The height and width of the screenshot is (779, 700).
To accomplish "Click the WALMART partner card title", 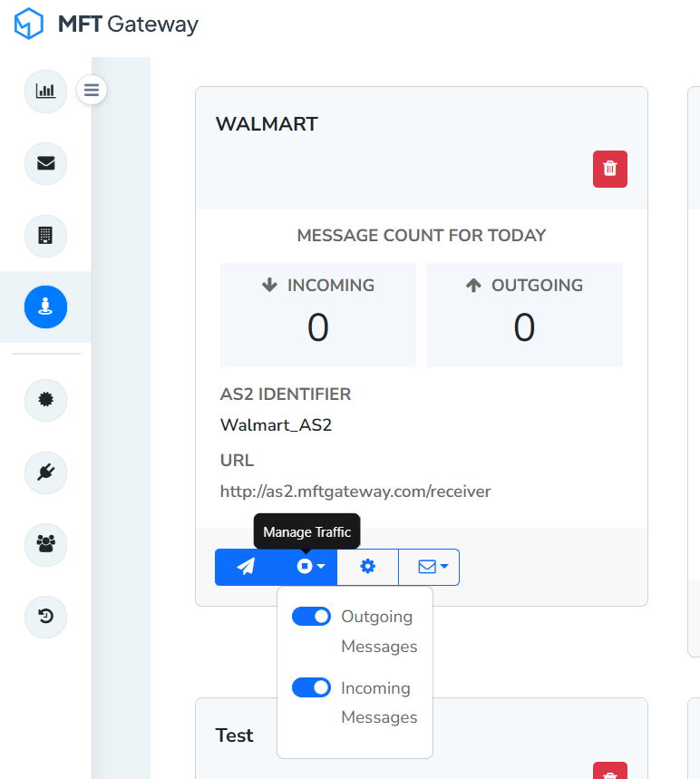I will (x=267, y=124).
